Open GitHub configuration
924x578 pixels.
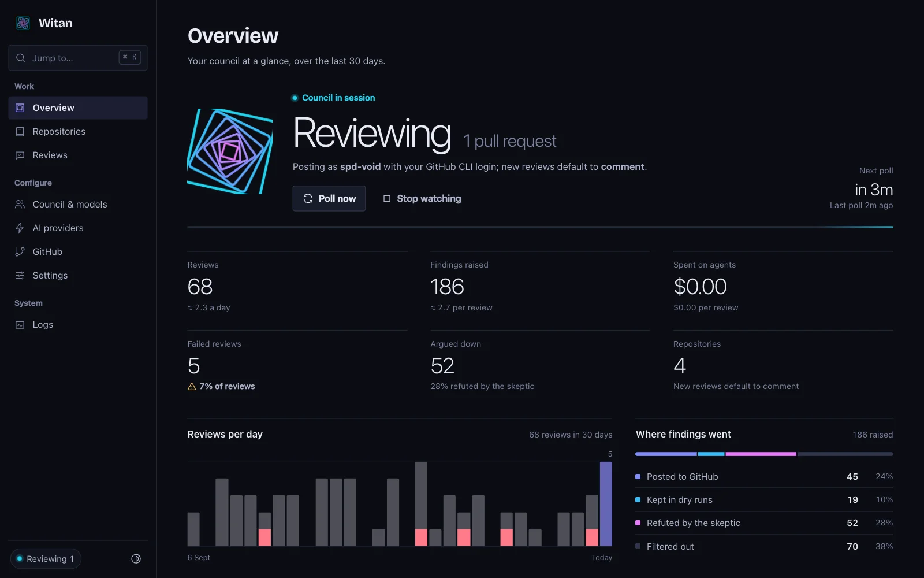coord(78,252)
